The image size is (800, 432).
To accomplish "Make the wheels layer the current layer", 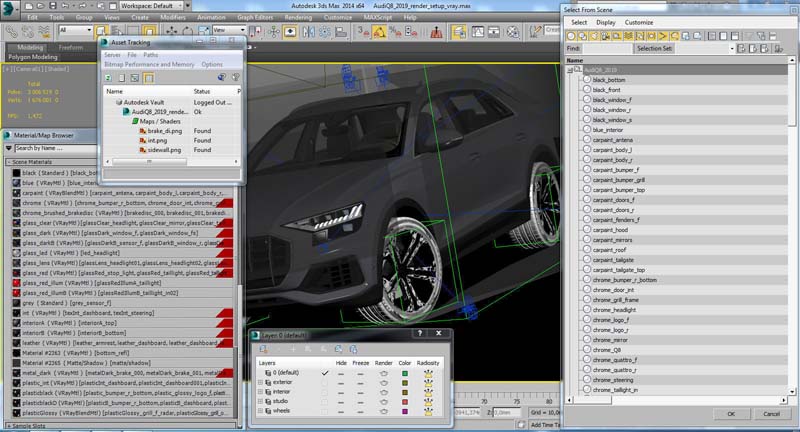I will 325,410.
